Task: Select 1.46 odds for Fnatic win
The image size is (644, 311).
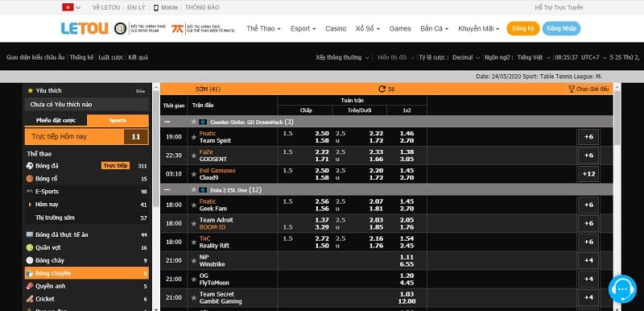Action: [x=407, y=134]
